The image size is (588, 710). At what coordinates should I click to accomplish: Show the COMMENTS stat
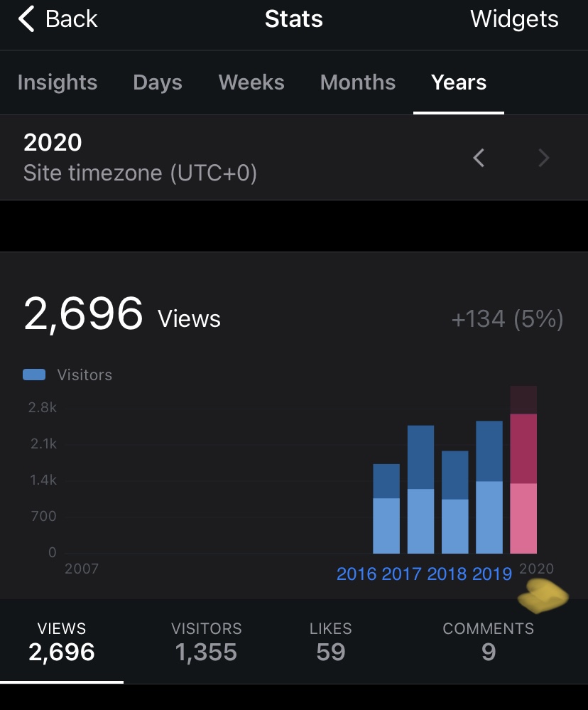(488, 642)
